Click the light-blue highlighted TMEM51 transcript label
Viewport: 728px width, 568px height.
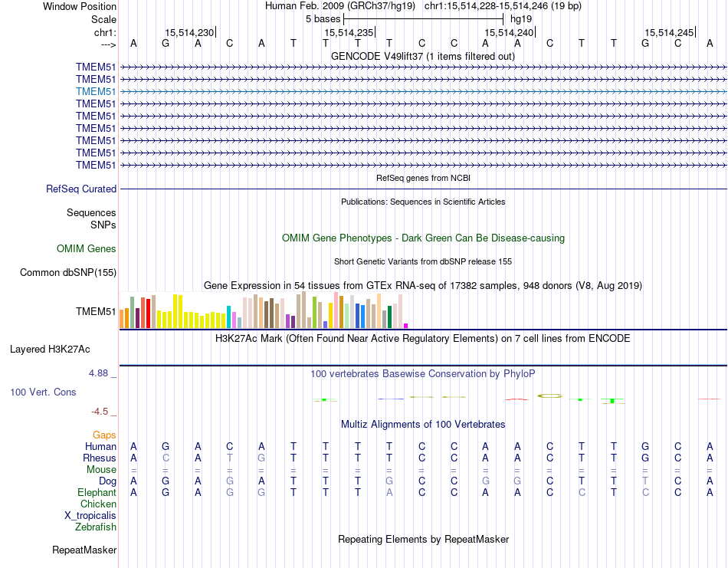click(96, 91)
